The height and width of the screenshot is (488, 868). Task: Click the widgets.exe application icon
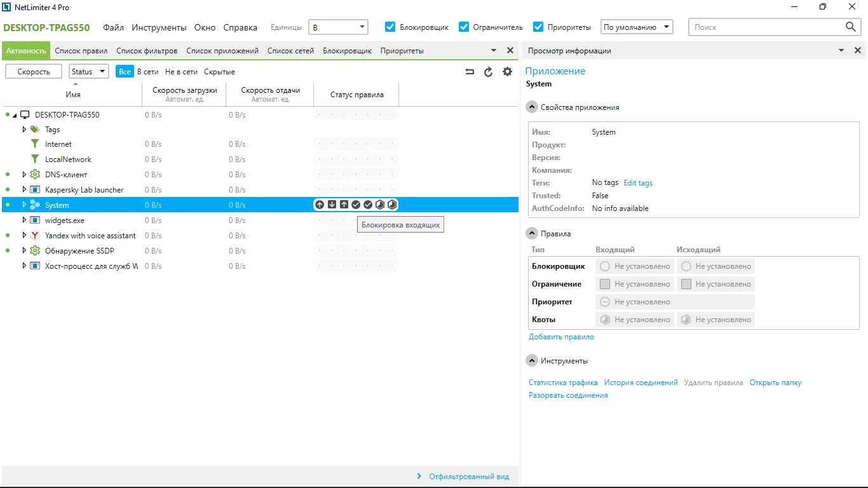35,220
